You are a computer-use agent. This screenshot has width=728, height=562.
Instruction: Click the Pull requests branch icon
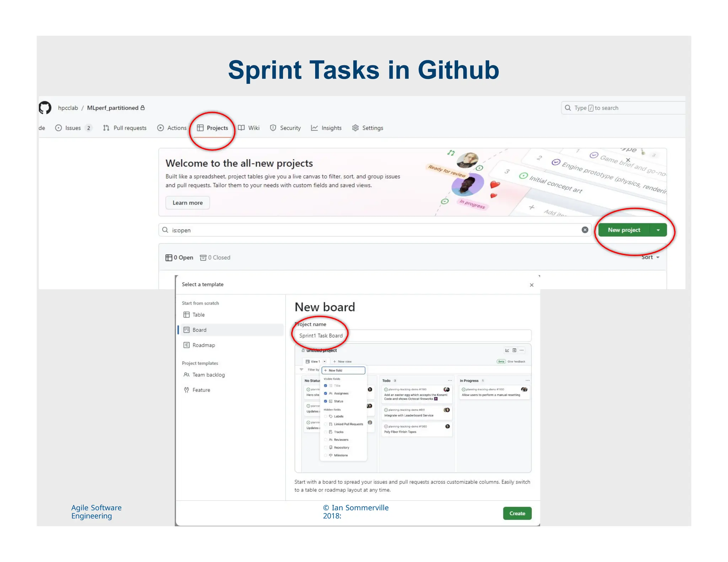pos(106,128)
